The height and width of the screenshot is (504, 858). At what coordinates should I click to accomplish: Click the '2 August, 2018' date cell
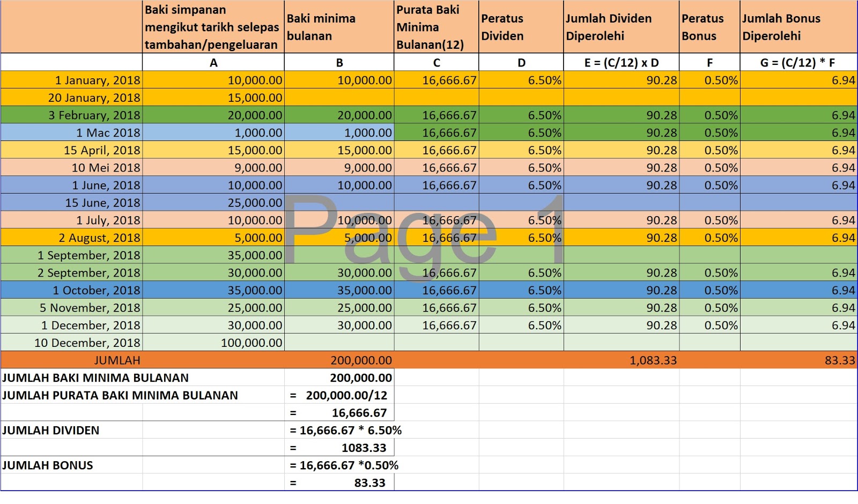pos(71,238)
